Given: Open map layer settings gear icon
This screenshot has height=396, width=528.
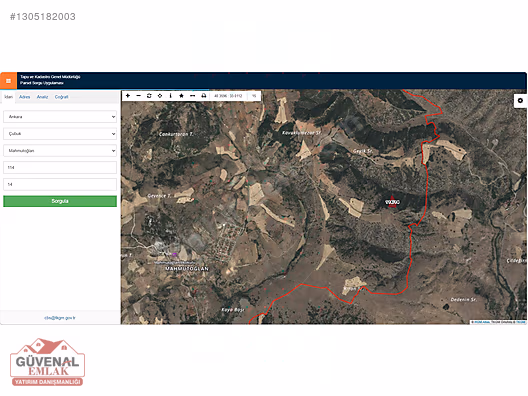Looking at the screenshot, I should click(520, 100).
